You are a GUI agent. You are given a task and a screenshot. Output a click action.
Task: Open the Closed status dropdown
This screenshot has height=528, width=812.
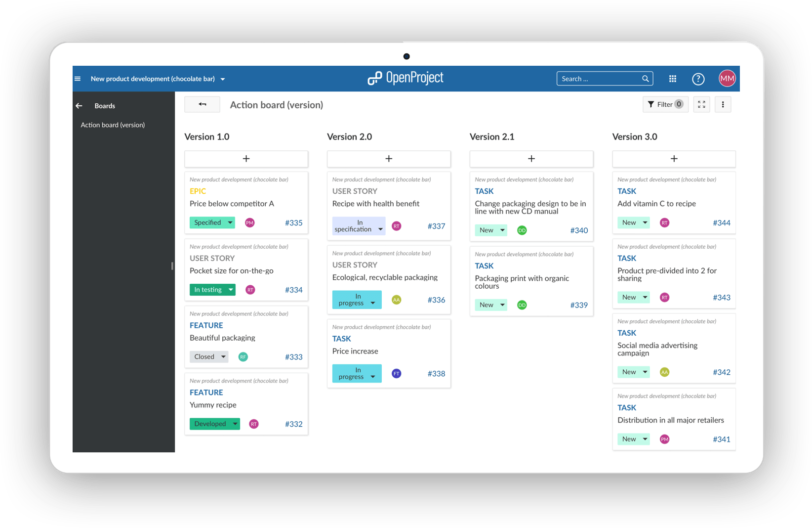209,357
